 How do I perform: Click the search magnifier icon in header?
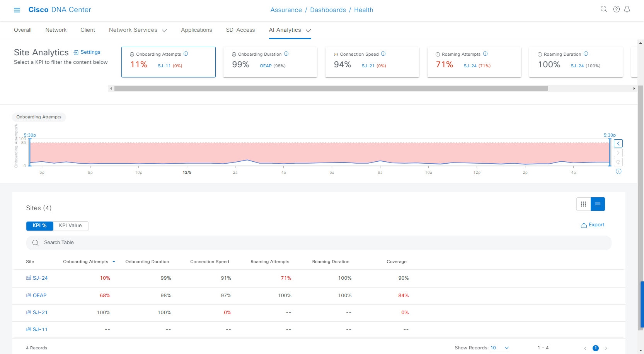pyautogui.click(x=604, y=9)
